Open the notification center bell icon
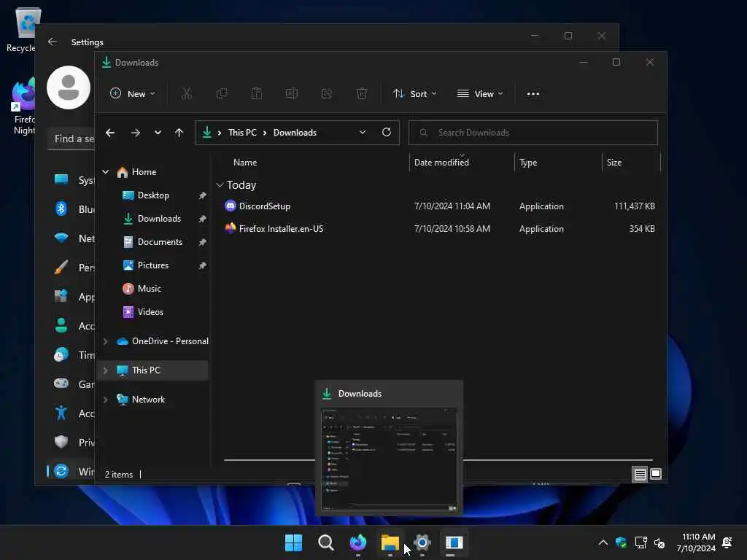This screenshot has height=560, width=747. (727, 542)
